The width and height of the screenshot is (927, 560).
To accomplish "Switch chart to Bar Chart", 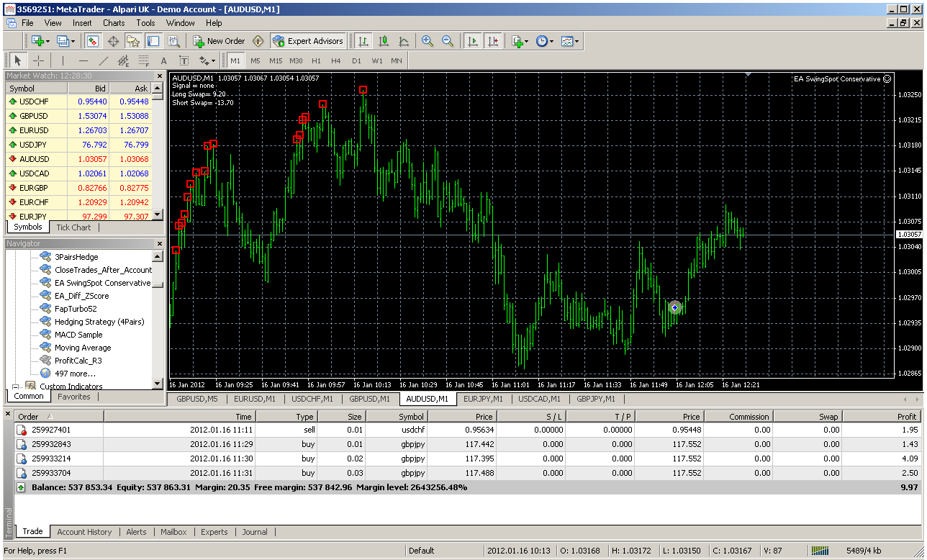I will tap(363, 41).
